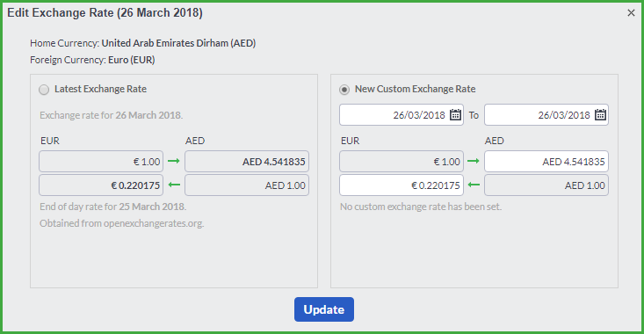The width and height of the screenshot is (644, 334).
Task: Edit custom € 0.220175 rate field
Action: point(402,185)
